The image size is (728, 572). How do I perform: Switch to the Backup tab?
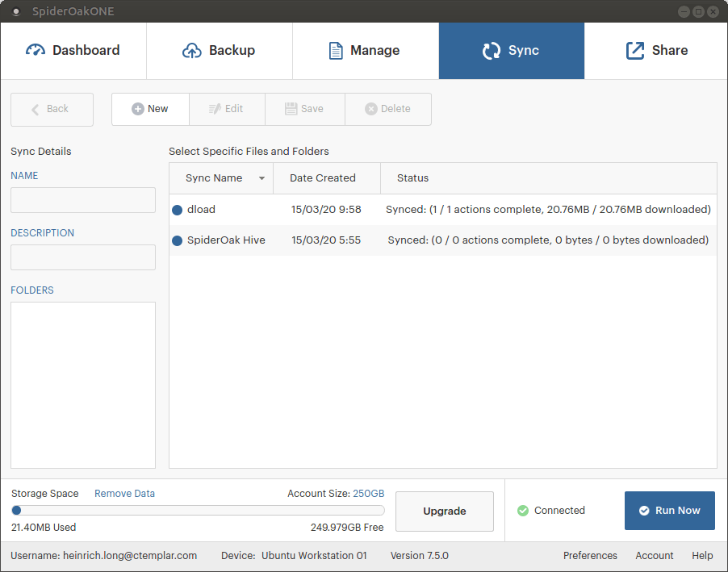(220, 51)
